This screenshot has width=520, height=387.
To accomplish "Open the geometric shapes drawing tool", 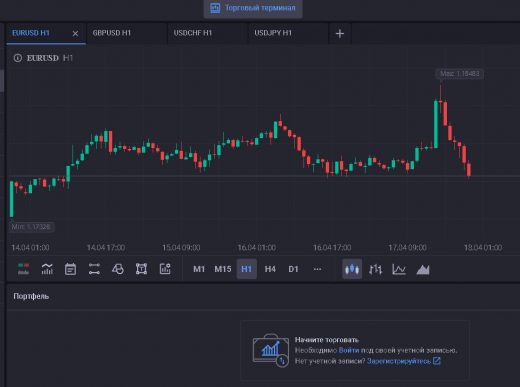I will pyautogui.click(x=118, y=269).
